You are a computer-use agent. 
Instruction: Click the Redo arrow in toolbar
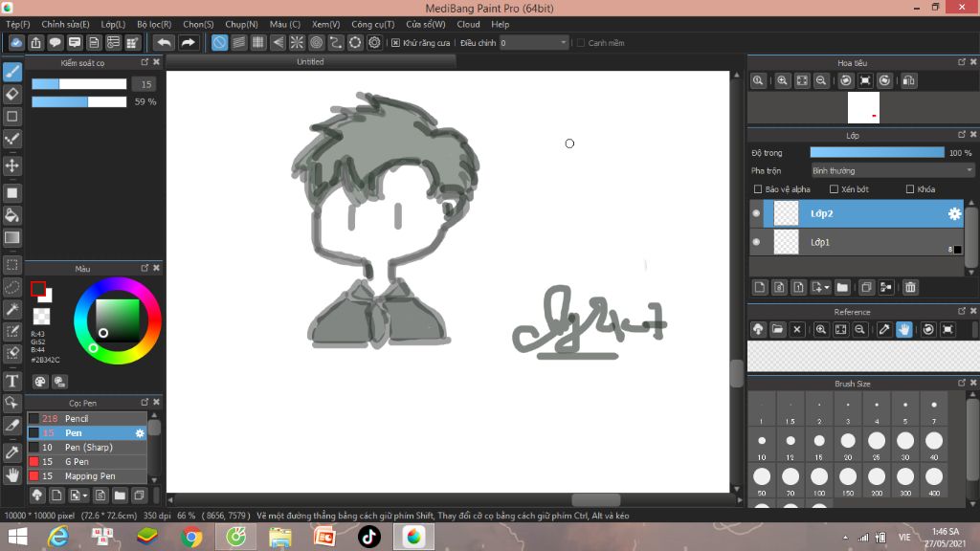(x=188, y=42)
